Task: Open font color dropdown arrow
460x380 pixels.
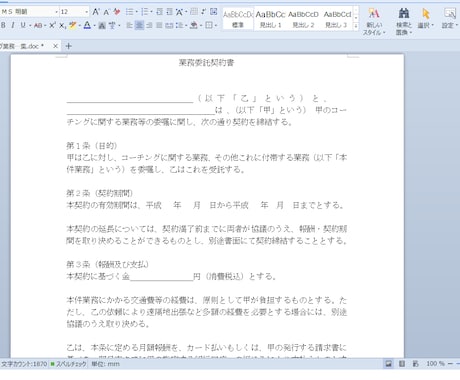Action: click(x=95, y=26)
